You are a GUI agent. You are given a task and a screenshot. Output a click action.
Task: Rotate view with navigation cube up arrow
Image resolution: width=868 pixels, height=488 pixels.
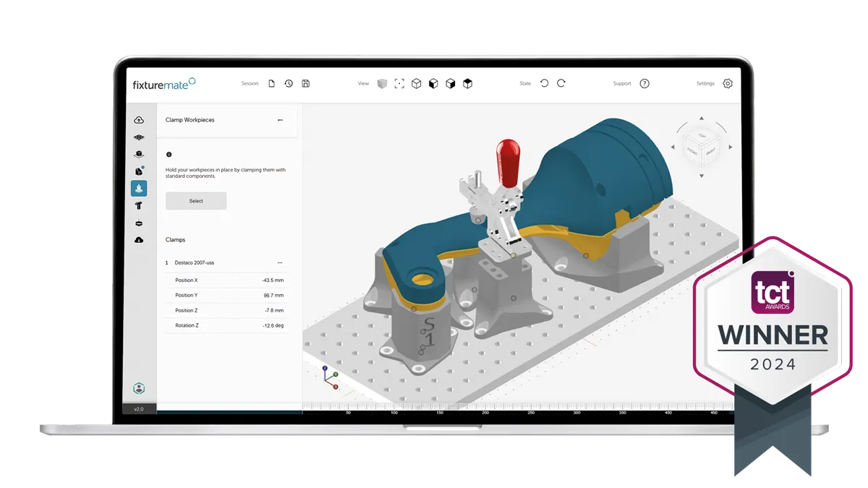pyautogui.click(x=701, y=118)
